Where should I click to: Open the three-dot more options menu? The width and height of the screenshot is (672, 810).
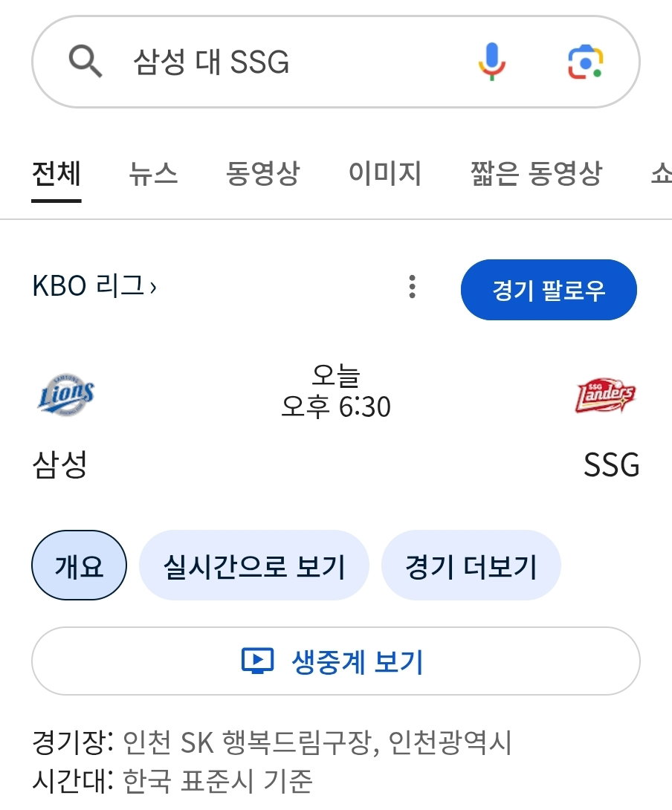point(412,287)
